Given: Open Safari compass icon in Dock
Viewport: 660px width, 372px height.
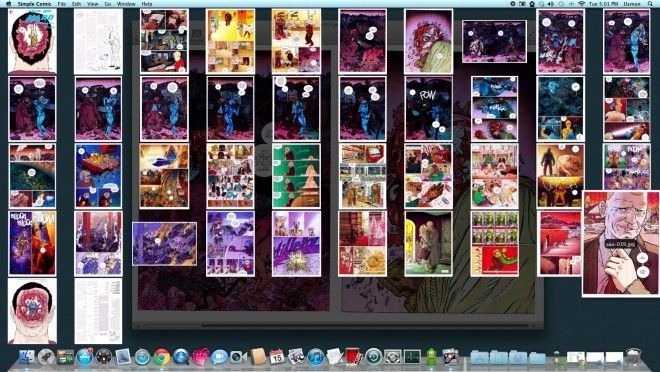Looking at the screenshot, I should tap(142, 357).
